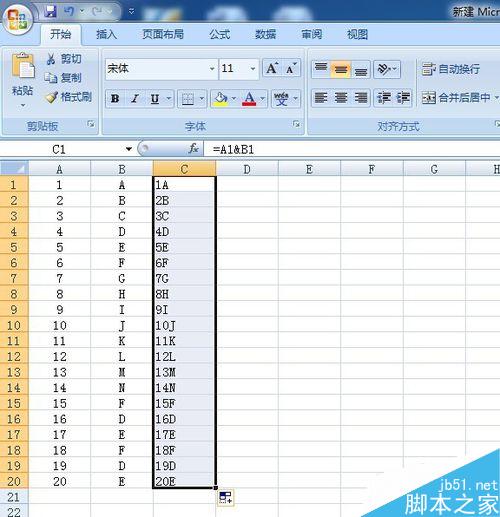The image size is (500, 517).
Task: Undo the last action
Action: 69,12
